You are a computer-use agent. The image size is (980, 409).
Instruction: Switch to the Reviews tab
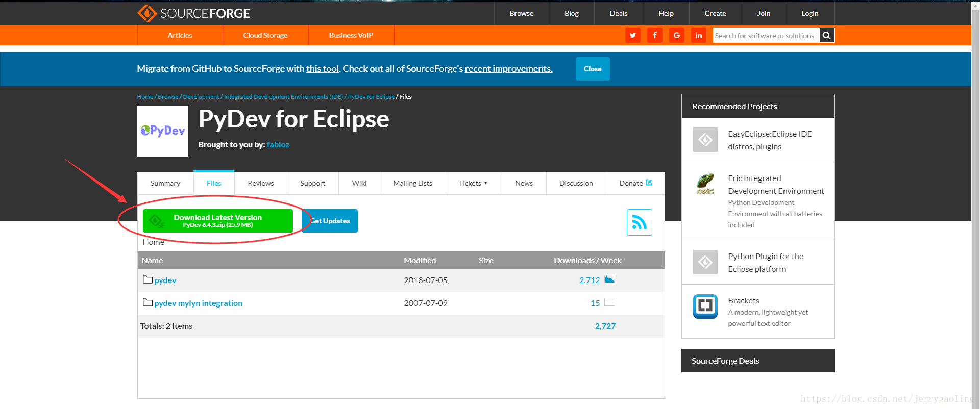261,183
